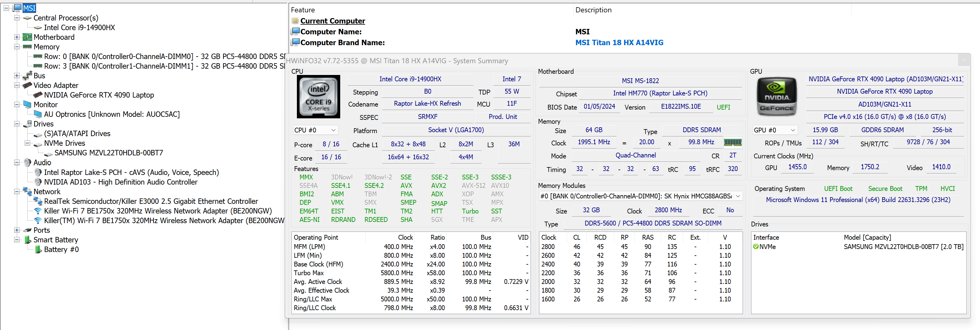Click the Smart Battery icon in the tree
The image size is (980, 330).
tap(27, 240)
